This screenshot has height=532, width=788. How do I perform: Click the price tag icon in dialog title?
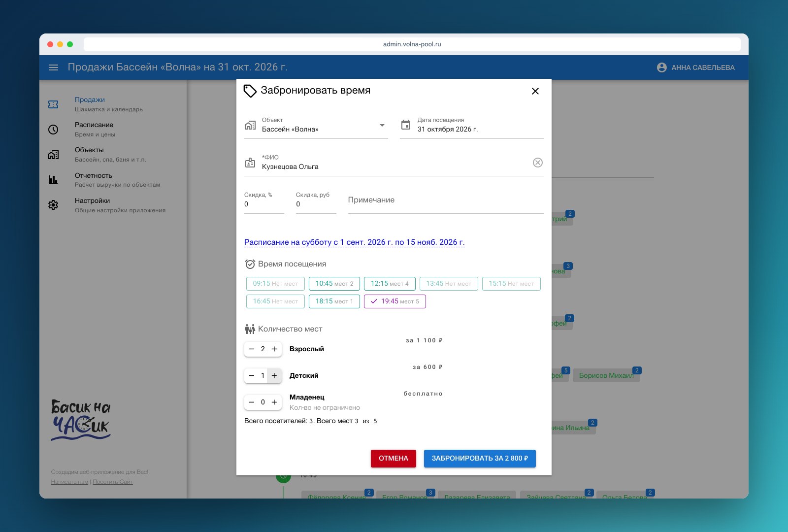coord(250,91)
